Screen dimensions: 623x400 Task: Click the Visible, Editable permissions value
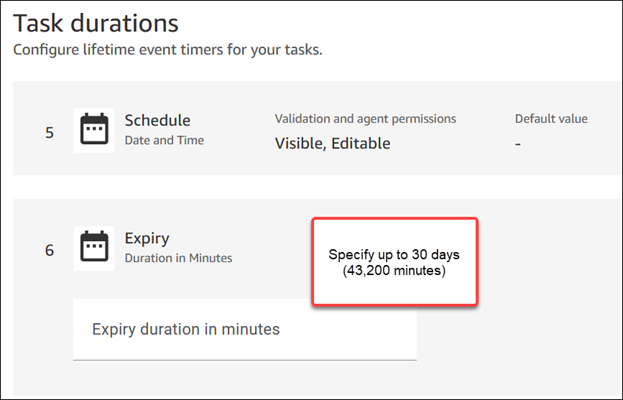(x=332, y=143)
